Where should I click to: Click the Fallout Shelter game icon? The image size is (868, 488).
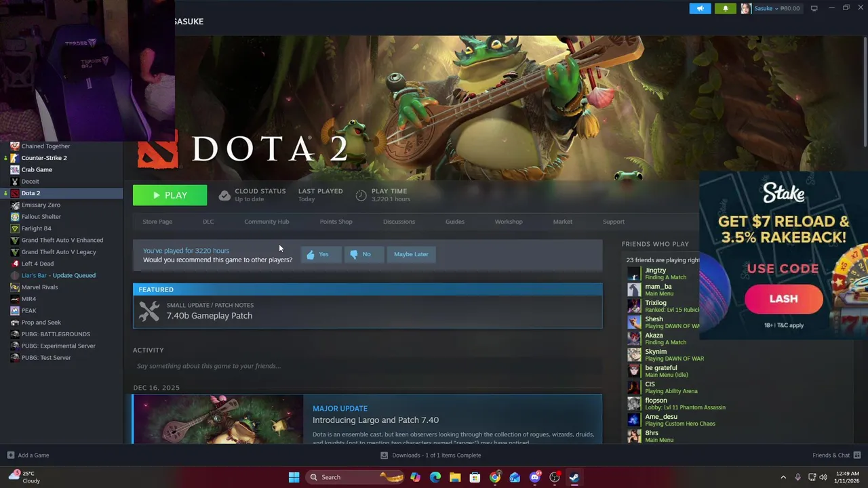(15, 217)
